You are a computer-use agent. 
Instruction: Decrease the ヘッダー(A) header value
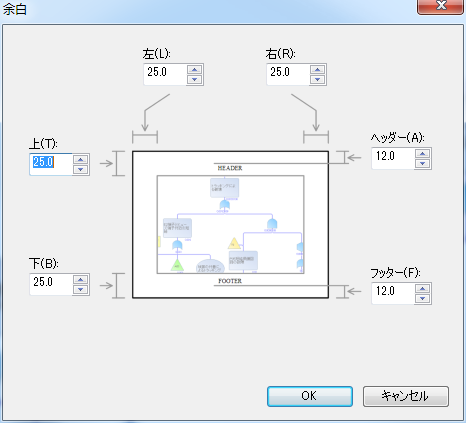(422, 163)
